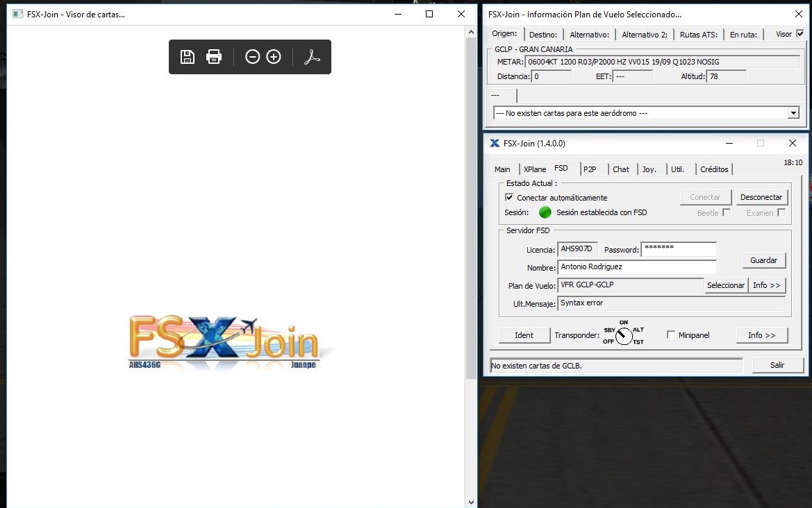
Task: Open the Destino tab
Action: tap(542, 35)
